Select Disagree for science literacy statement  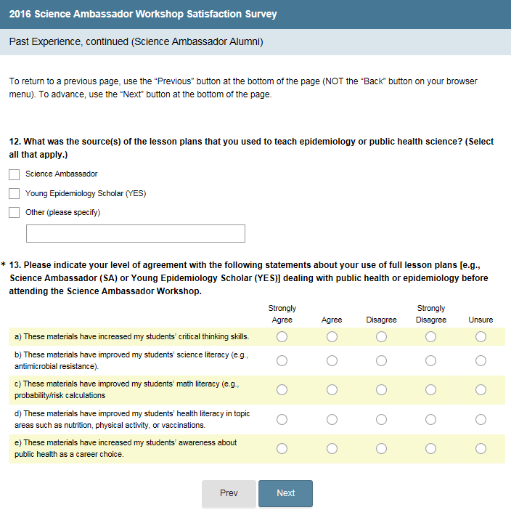pos(381,361)
